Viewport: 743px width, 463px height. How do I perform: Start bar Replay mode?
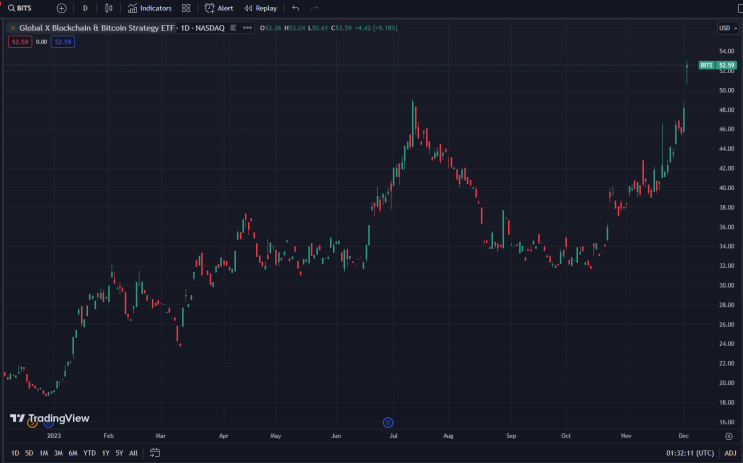point(260,8)
